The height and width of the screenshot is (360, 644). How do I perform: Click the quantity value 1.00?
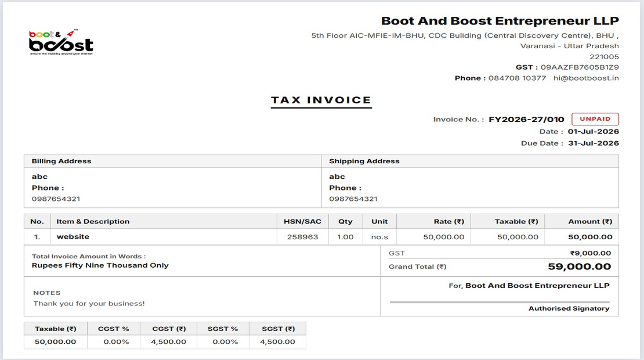(345, 237)
